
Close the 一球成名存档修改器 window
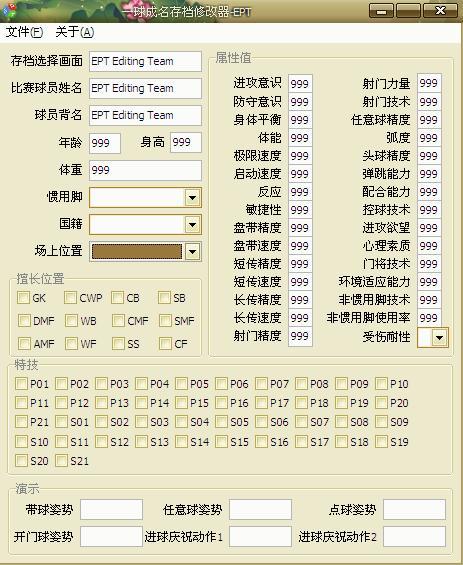(440, 11)
